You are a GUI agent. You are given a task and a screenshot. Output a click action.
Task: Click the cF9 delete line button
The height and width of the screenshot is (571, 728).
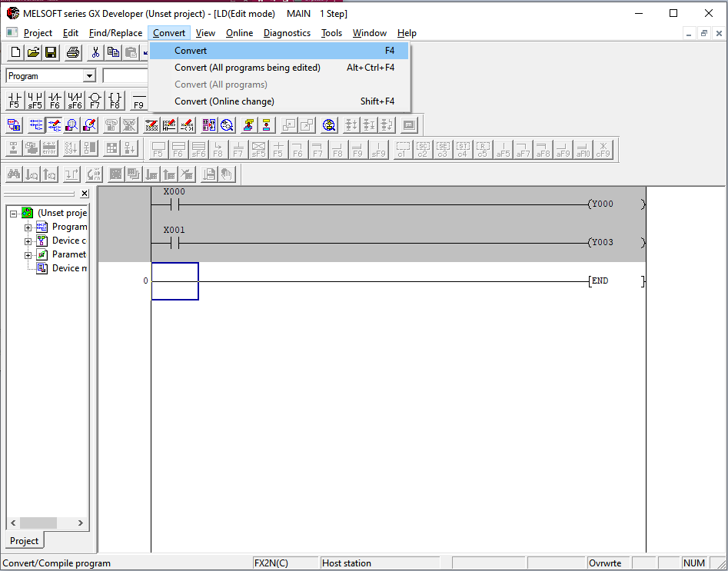coord(603,149)
